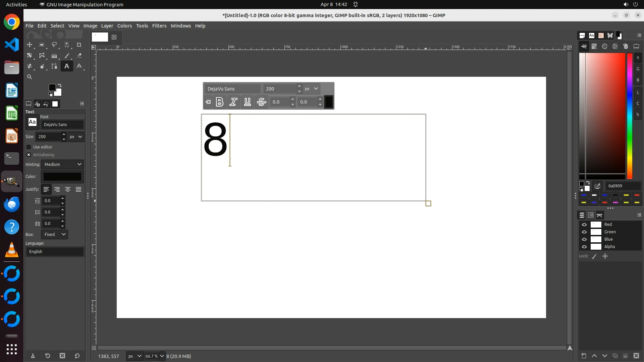Open the Box Fixed dropdown
The image size is (644, 362).
[55, 235]
